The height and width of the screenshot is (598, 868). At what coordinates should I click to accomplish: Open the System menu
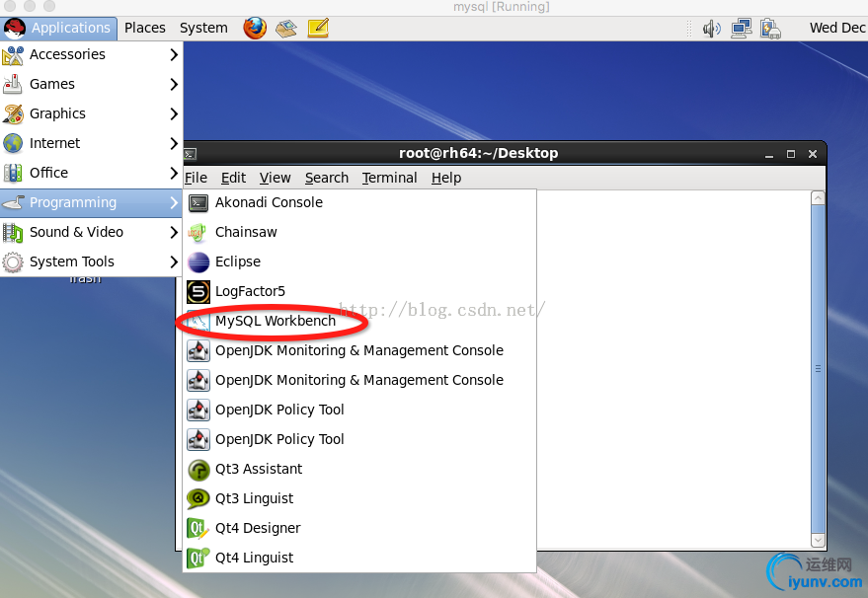[203, 29]
